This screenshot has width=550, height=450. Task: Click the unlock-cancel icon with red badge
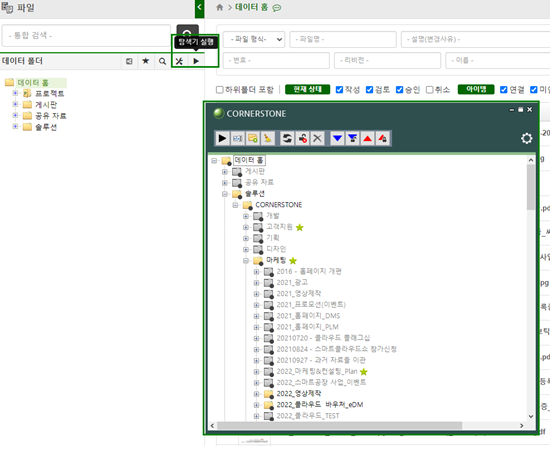pyautogui.click(x=302, y=138)
